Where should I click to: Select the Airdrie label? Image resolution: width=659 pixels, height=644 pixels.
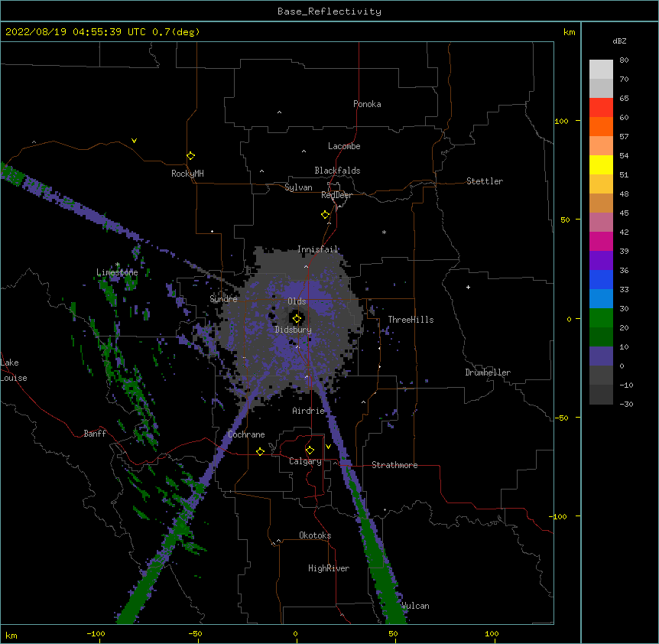309,411
